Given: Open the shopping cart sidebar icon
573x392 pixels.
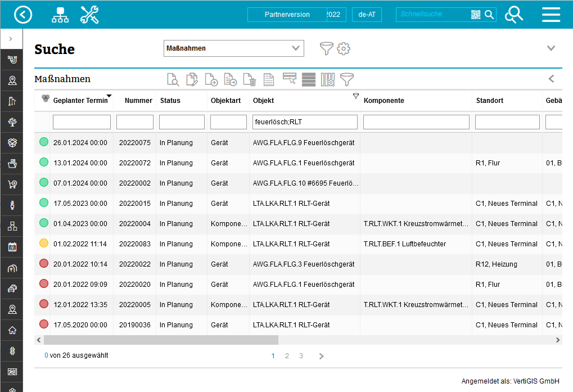Looking at the screenshot, I should coord(12,184).
